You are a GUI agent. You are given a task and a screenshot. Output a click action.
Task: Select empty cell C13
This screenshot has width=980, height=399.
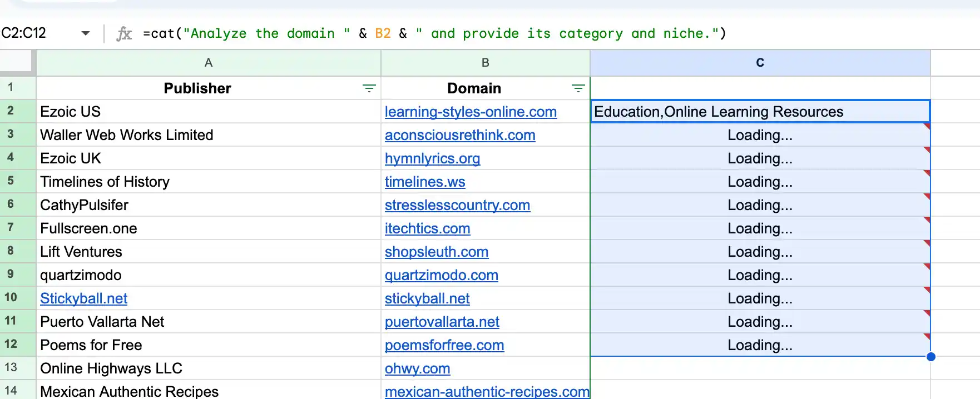[x=760, y=368]
